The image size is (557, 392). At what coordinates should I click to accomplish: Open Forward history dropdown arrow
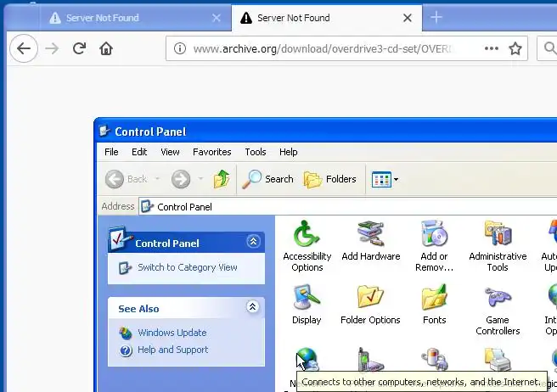point(200,178)
